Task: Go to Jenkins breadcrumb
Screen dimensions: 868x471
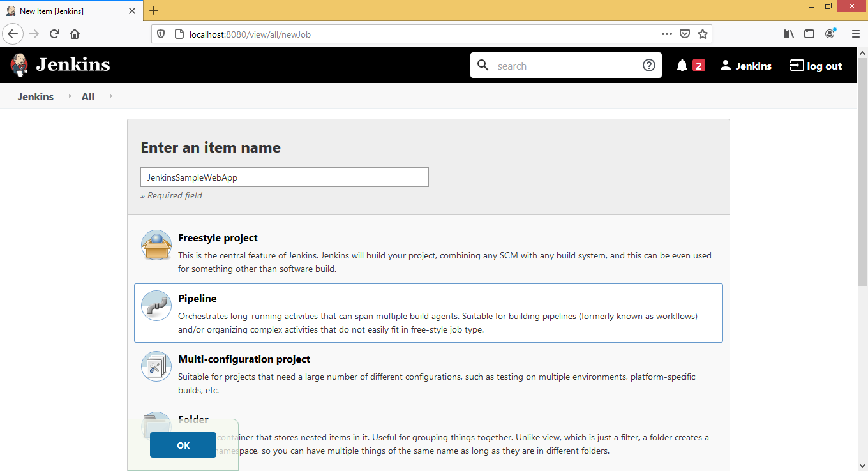Action: tap(36, 96)
